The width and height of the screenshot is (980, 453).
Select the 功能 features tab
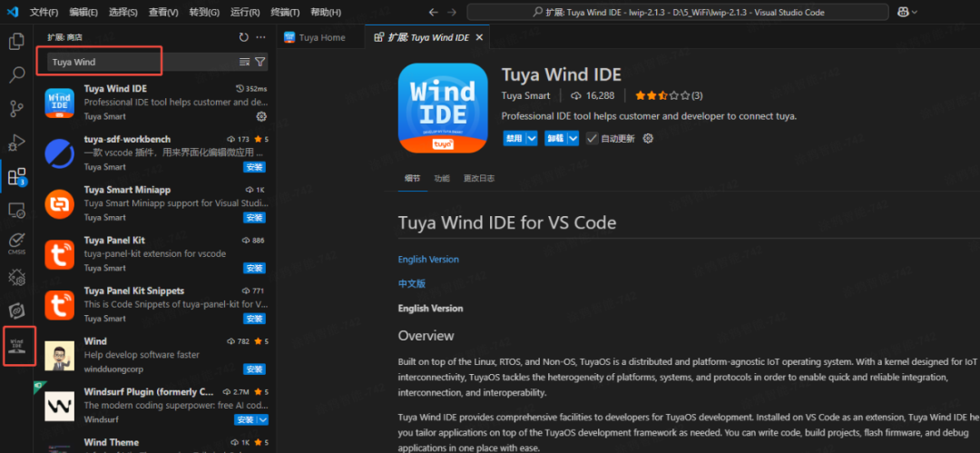(x=442, y=178)
